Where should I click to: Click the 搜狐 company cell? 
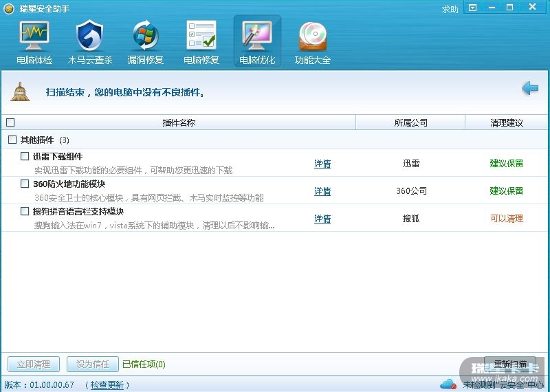(411, 218)
